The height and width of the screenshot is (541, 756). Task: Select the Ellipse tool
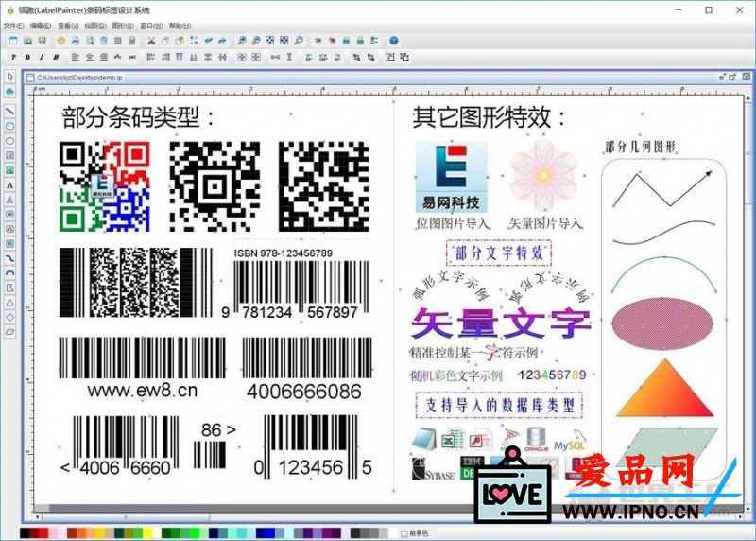tap(9, 141)
